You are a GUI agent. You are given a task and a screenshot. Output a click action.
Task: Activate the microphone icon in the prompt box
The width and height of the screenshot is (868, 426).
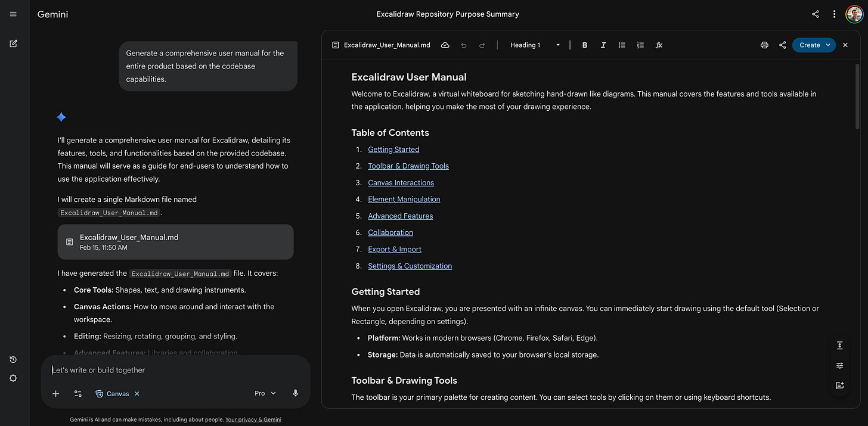click(x=295, y=393)
